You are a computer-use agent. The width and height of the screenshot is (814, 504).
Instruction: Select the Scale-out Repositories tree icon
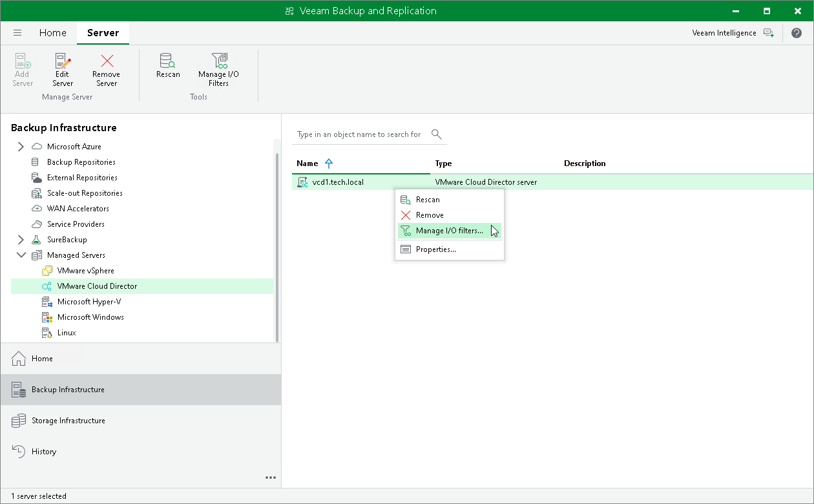tap(36, 193)
